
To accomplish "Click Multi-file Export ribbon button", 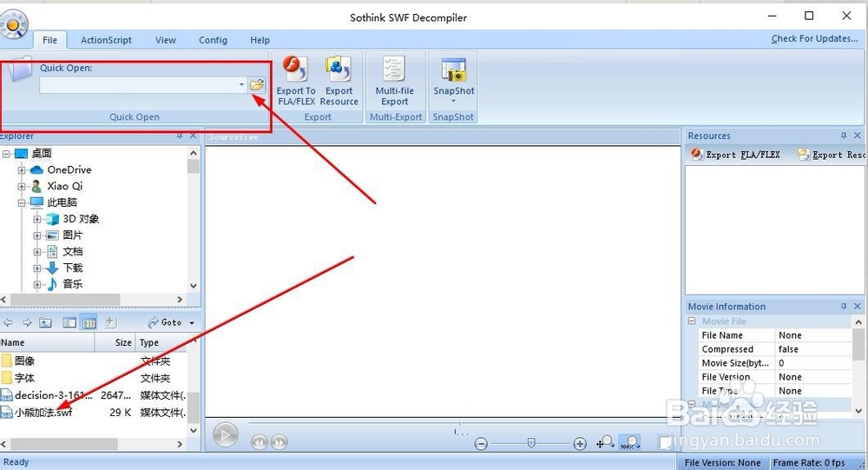I will 395,81.
